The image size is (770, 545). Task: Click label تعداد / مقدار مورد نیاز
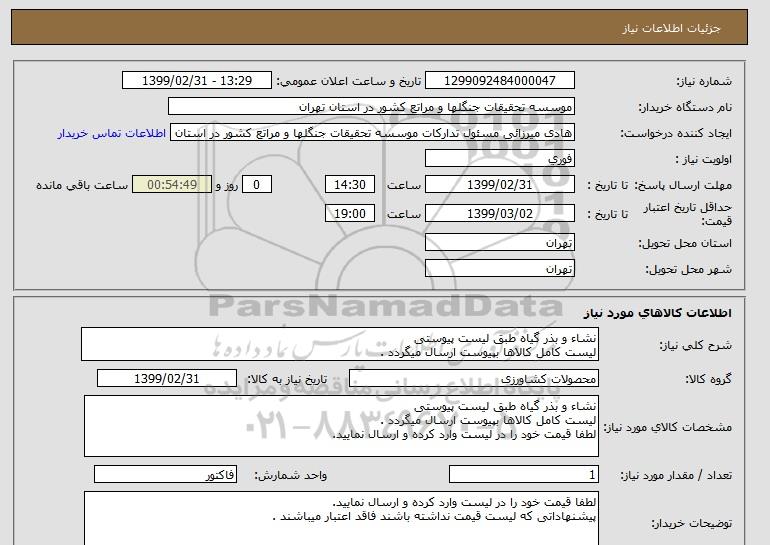[x=676, y=475]
